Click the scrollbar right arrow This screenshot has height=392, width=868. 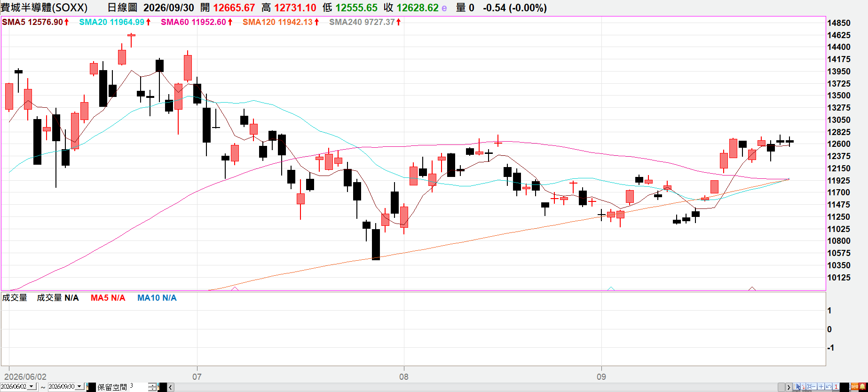[x=789, y=387]
